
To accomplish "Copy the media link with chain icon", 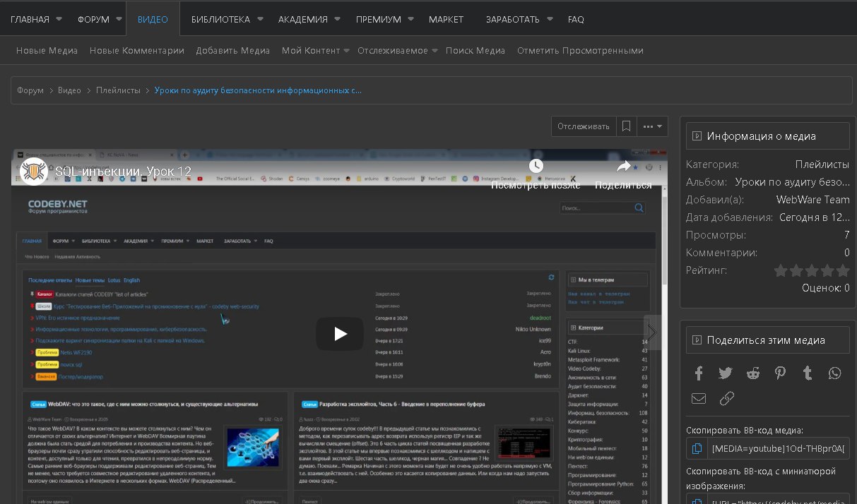I will pyautogui.click(x=726, y=399).
